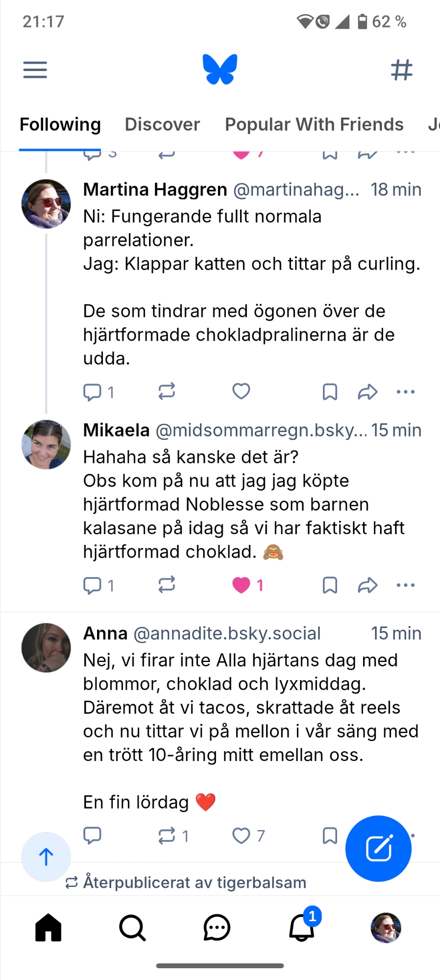Open Anna's @annadite.bsky.social profile link
Image resolution: width=440 pixels, height=980 pixels.
point(227,634)
